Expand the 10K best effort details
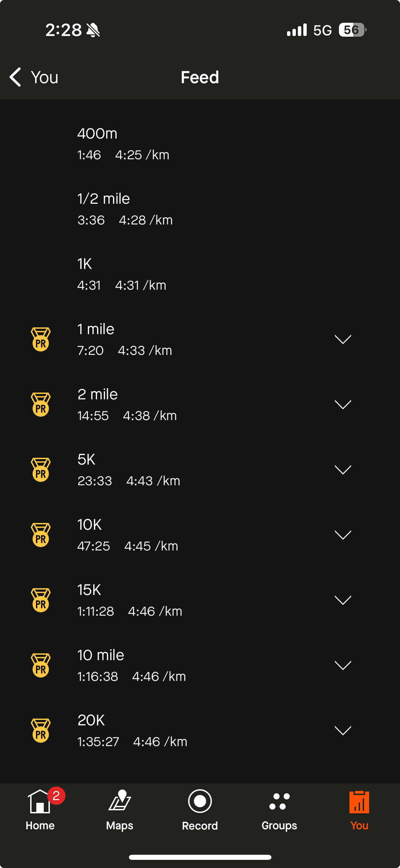Image resolution: width=400 pixels, height=868 pixels. 343,535
